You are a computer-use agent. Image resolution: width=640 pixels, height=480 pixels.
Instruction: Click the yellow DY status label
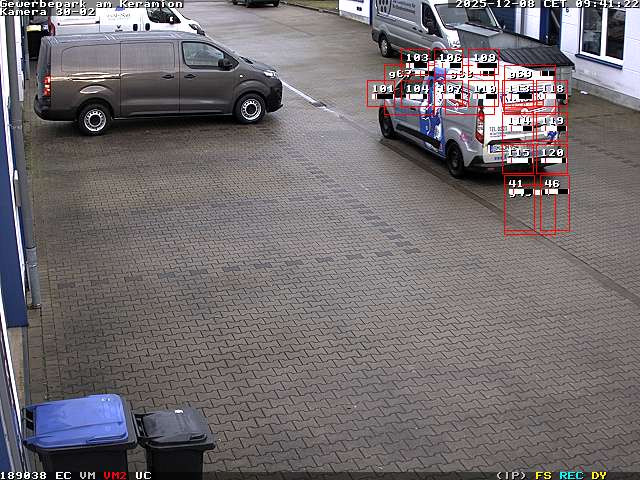pyautogui.click(x=599, y=475)
